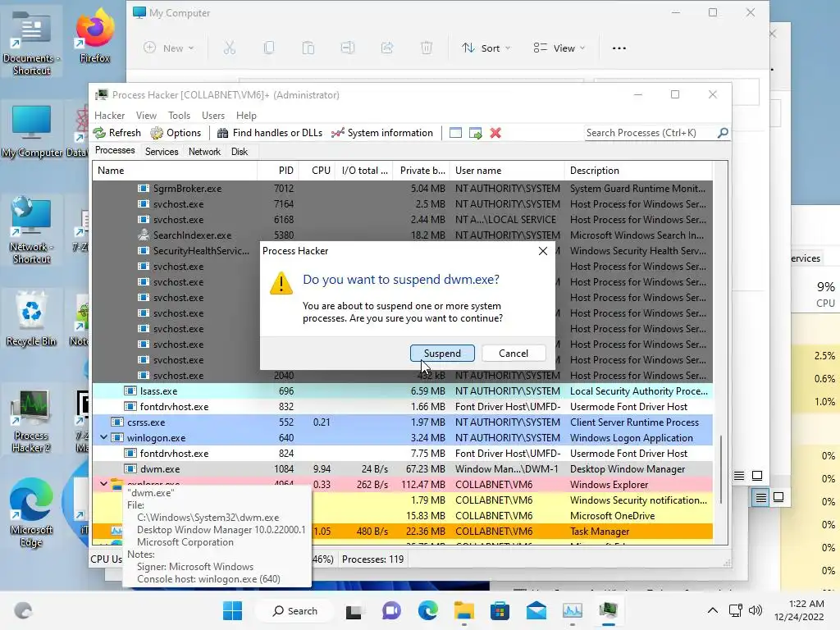Viewport: 840px width, 630px height.
Task: Open the Sort dropdown in My Computer
Action: 486,48
